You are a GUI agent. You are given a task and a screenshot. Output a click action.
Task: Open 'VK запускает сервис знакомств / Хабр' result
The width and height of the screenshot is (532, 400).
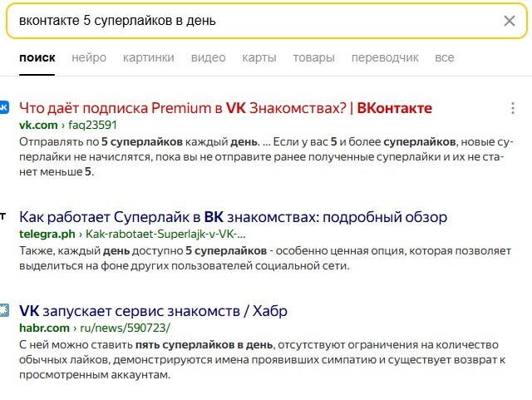tap(153, 311)
